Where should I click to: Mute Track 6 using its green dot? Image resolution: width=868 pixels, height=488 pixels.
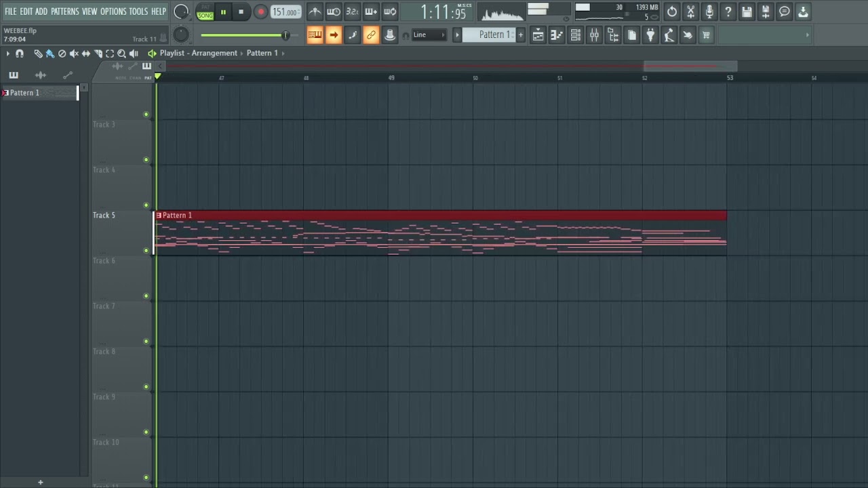(146, 296)
